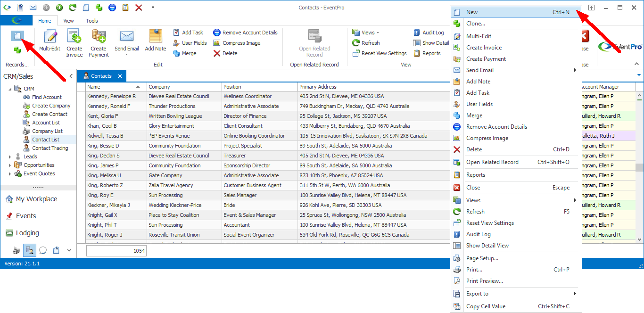This screenshot has width=644, height=313.
Task: Open Contact Tracing in the CRM tree
Action: [x=50, y=148]
